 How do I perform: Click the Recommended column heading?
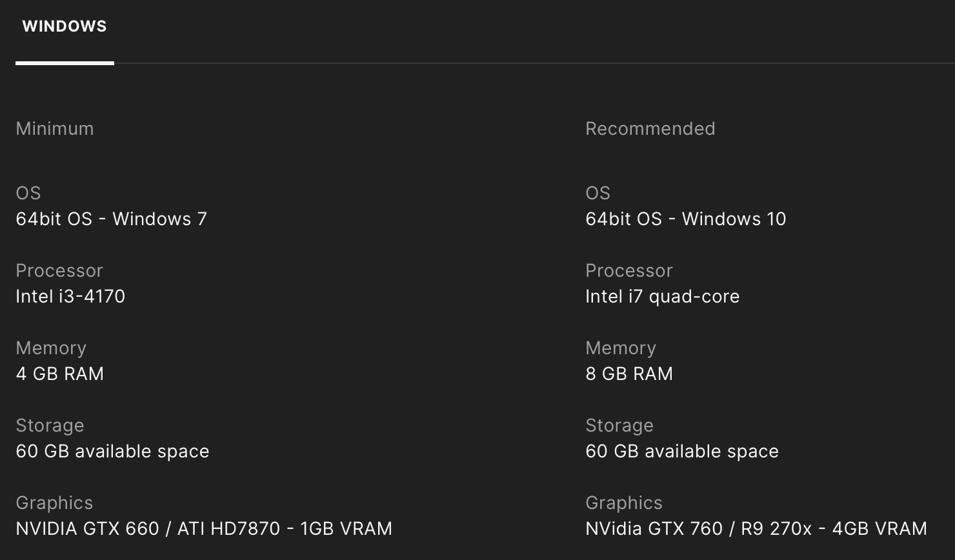[x=650, y=128]
